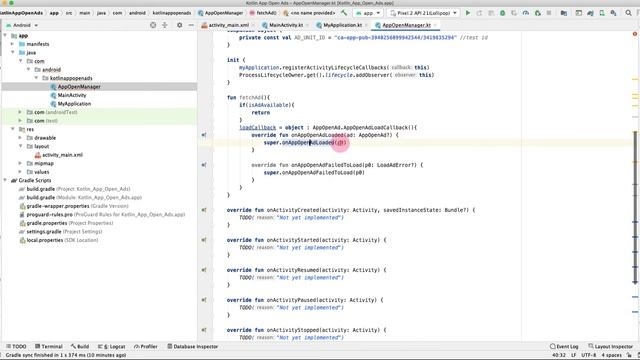Expand the manifests folder

(13, 44)
